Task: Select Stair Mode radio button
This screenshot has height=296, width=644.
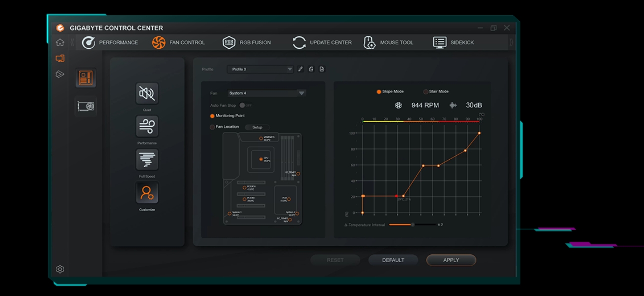Action: point(426,92)
